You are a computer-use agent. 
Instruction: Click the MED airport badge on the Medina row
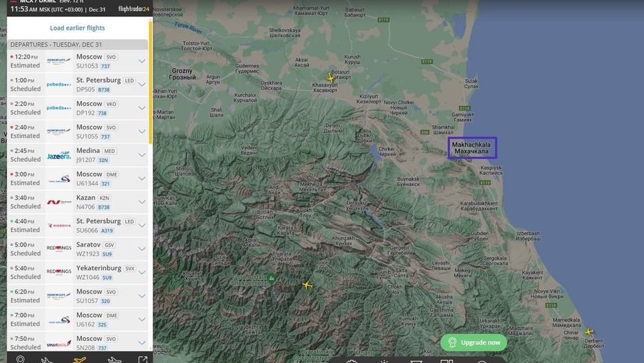109,151
